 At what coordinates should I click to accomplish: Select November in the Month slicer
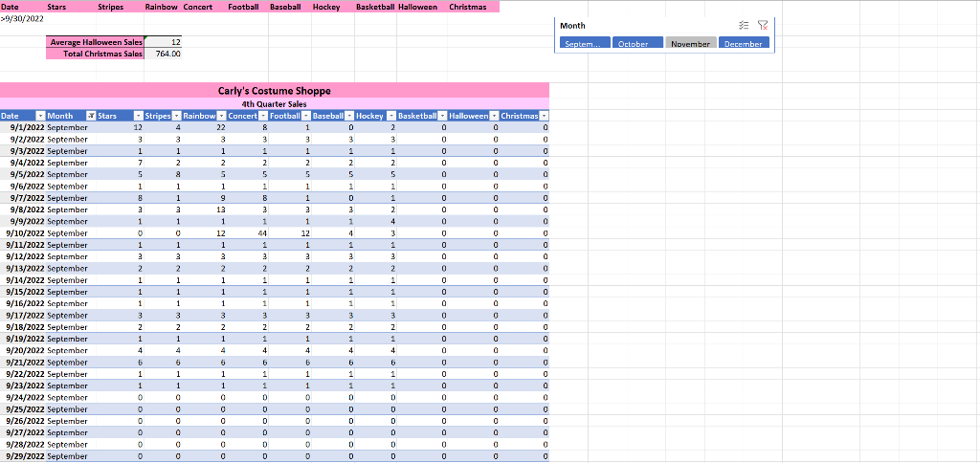pyautogui.click(x=691, y=44)
